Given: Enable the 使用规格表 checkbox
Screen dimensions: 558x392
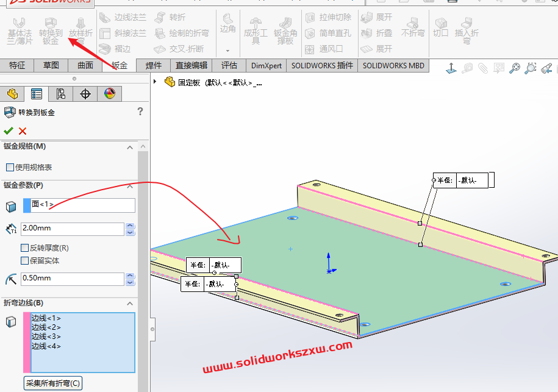Looking at the screenshot, I should [10, 167].
